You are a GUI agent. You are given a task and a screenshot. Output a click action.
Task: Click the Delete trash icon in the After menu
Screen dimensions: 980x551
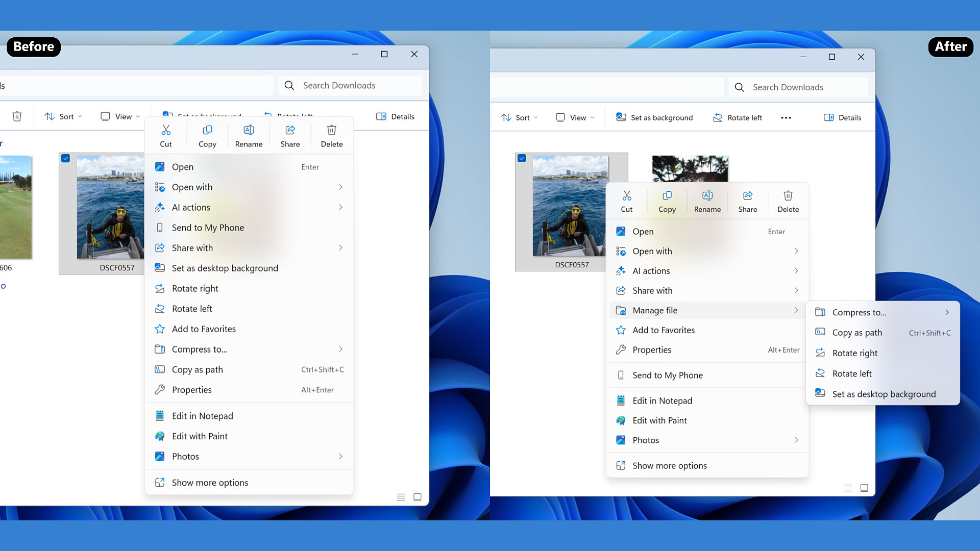pyautogui.click(x=788, y=196)
